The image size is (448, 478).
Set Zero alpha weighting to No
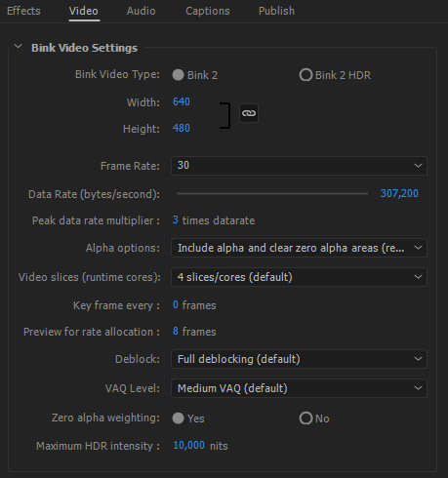(305, 418)
